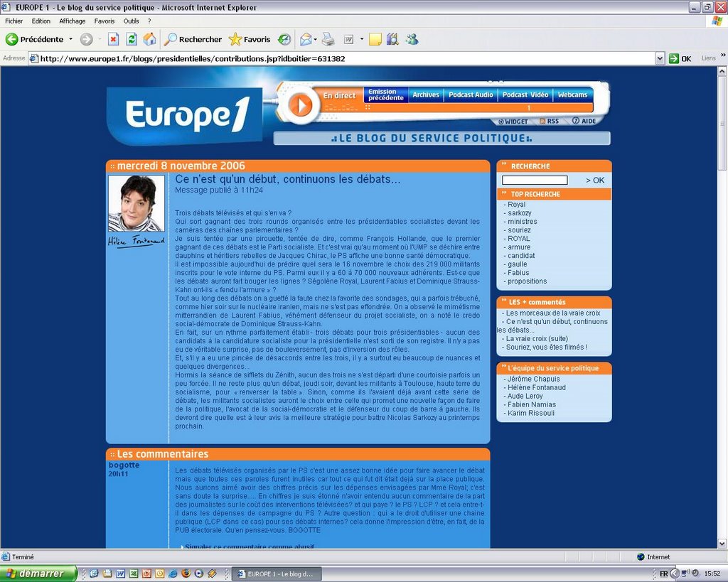
Task: Show hidden tray icons arrow
Action: [675, 574]
